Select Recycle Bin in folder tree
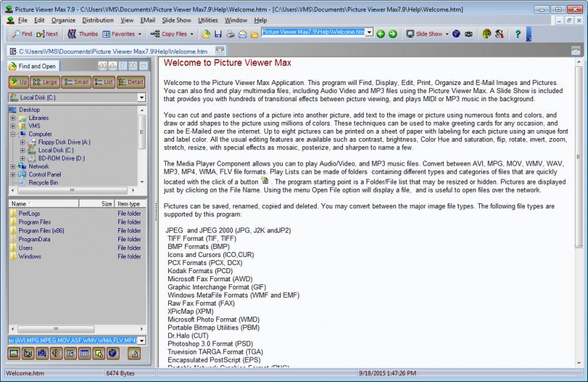 tap(43, 183)
